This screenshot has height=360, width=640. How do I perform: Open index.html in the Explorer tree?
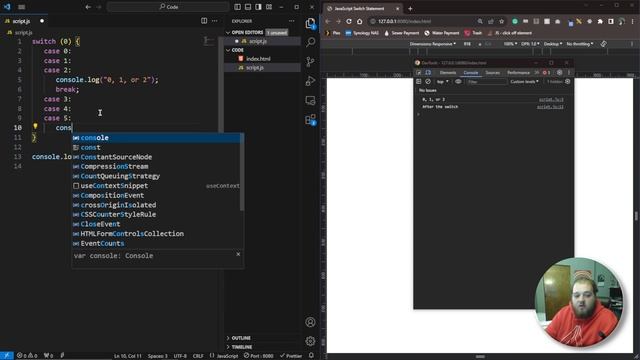tap(258, 59)
